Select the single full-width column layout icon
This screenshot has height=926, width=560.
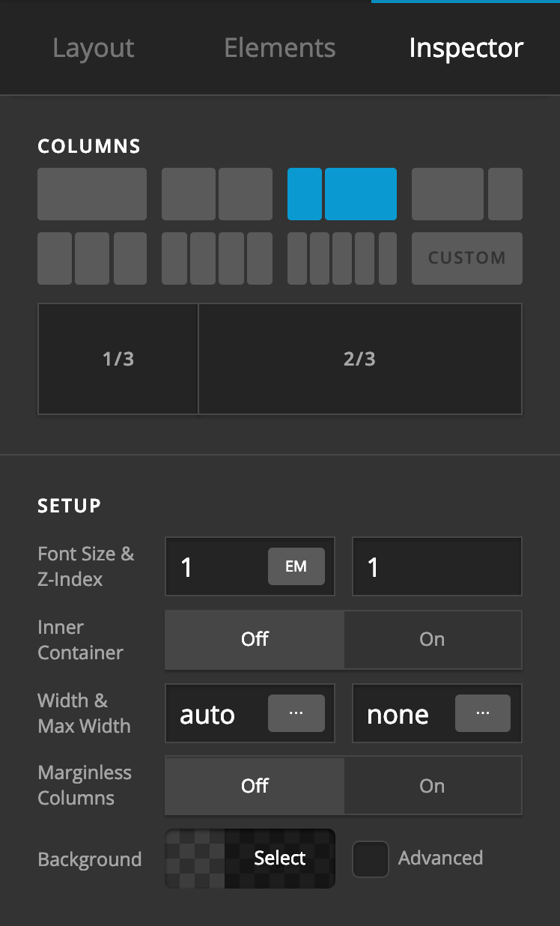pyautogui.click(x=92, y=194)
